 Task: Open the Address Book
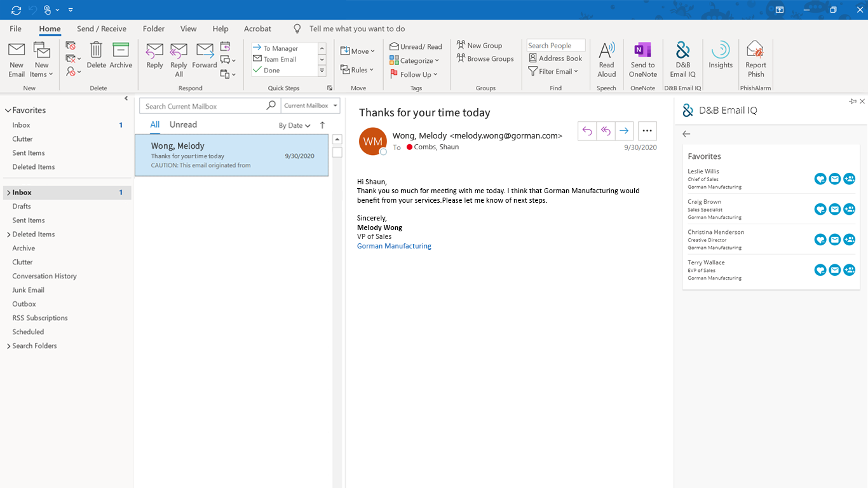pyautogui.click(x=555, y=58)
